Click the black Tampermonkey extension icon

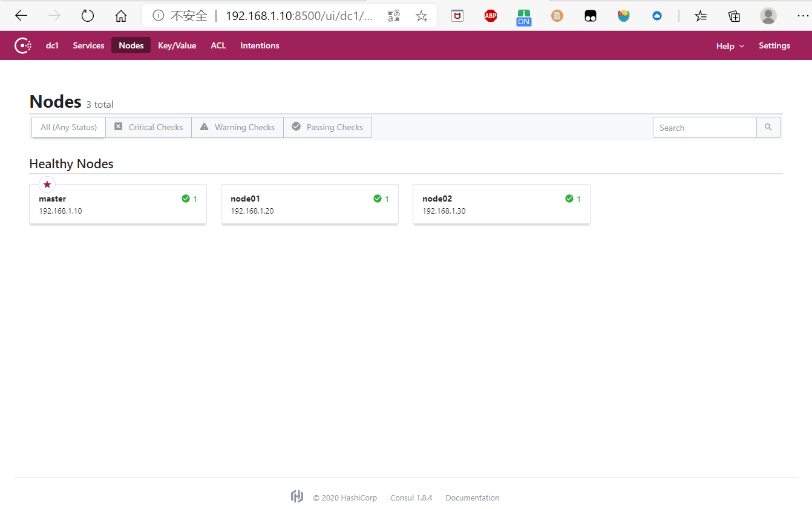click(591, 16)
